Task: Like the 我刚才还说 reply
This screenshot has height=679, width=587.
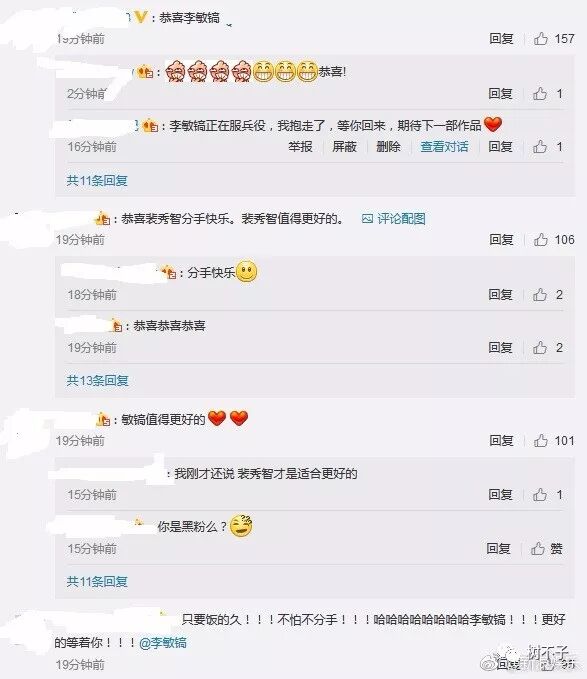Action: pos(540,495)
